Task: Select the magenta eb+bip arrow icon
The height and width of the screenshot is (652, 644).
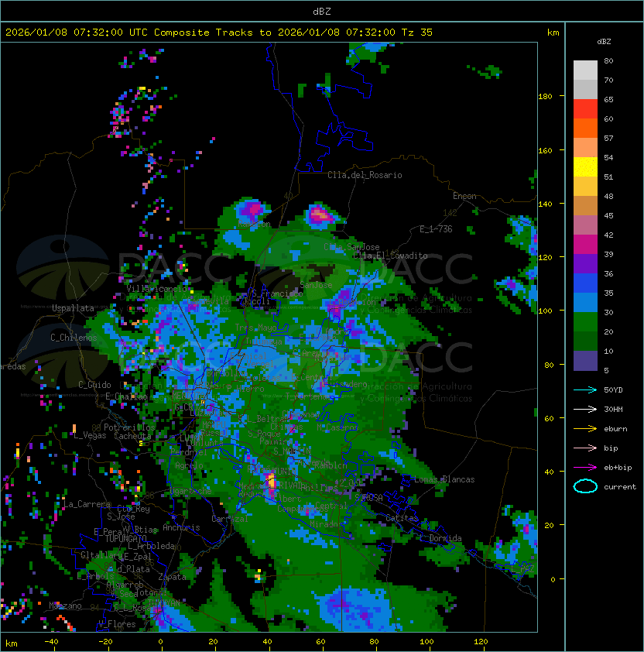Action: 585,468
